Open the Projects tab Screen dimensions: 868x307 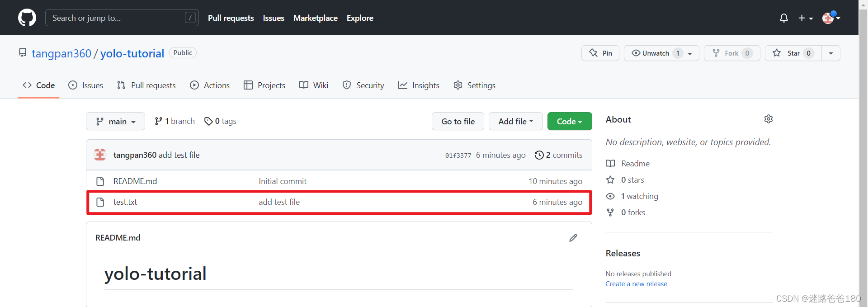tap(264, 85)
